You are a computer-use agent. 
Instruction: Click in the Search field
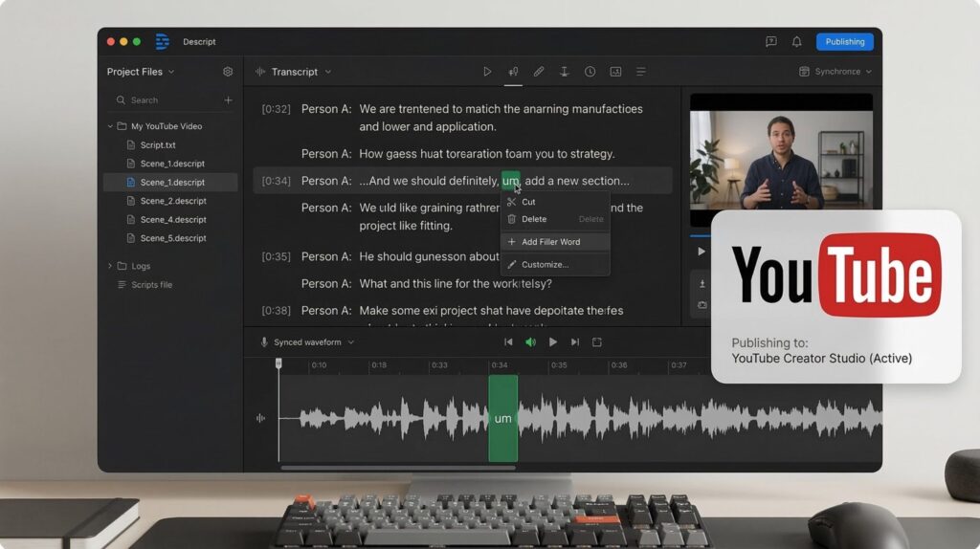point(167,99)
